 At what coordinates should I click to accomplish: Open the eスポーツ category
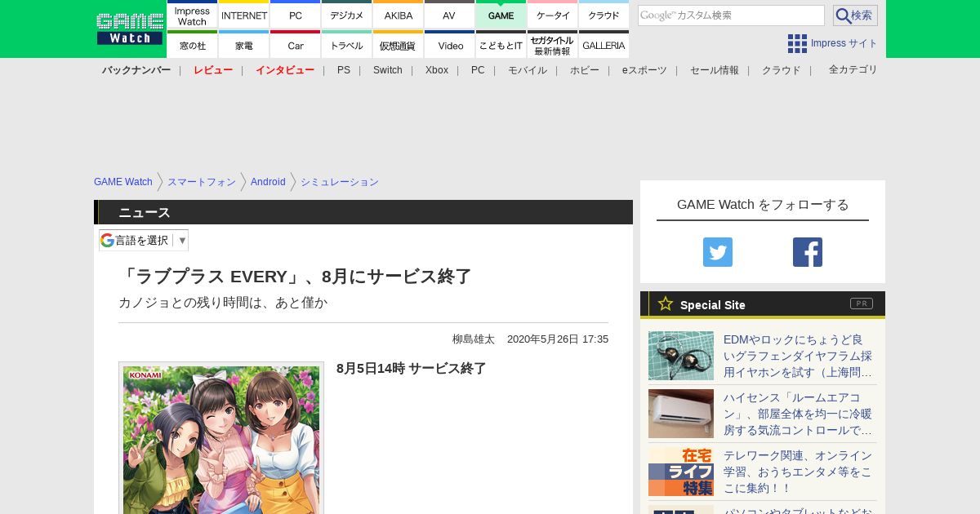[644, 70]
